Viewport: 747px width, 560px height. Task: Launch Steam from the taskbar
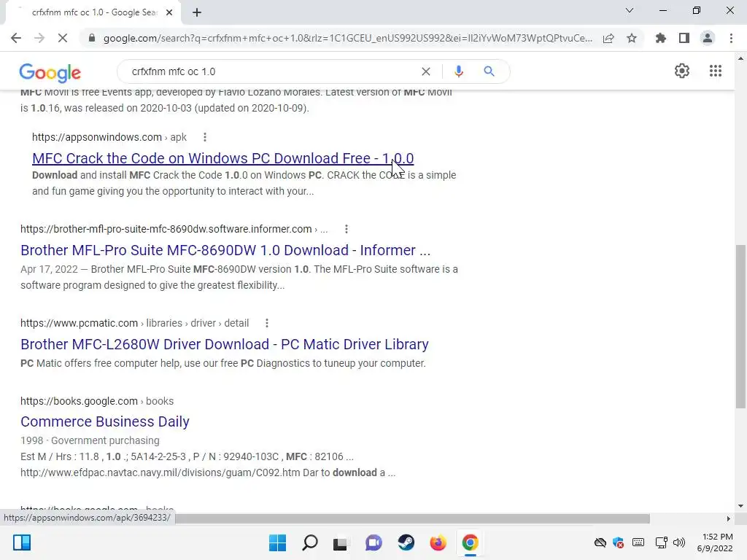point(406,542)
